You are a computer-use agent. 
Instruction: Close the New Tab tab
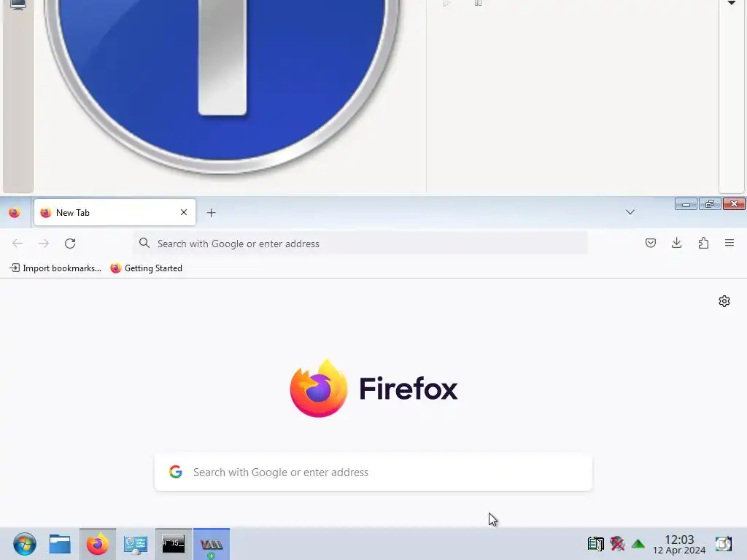pyautogui.click(x=184, y=212)
